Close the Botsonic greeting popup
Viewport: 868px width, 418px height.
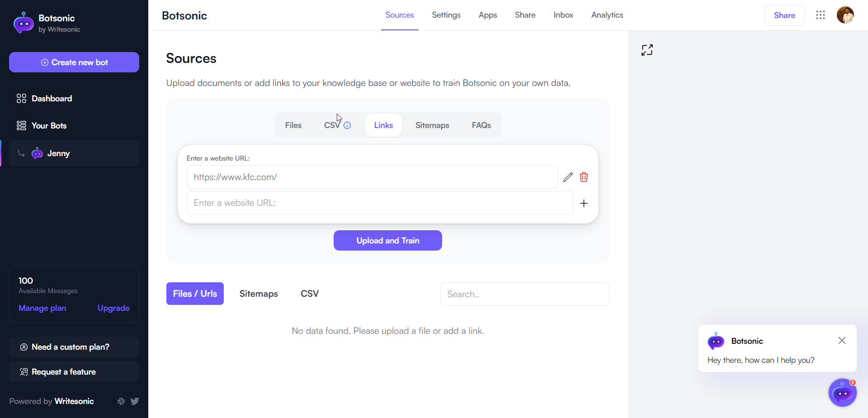pyautogui.click(x=841, y=341)
